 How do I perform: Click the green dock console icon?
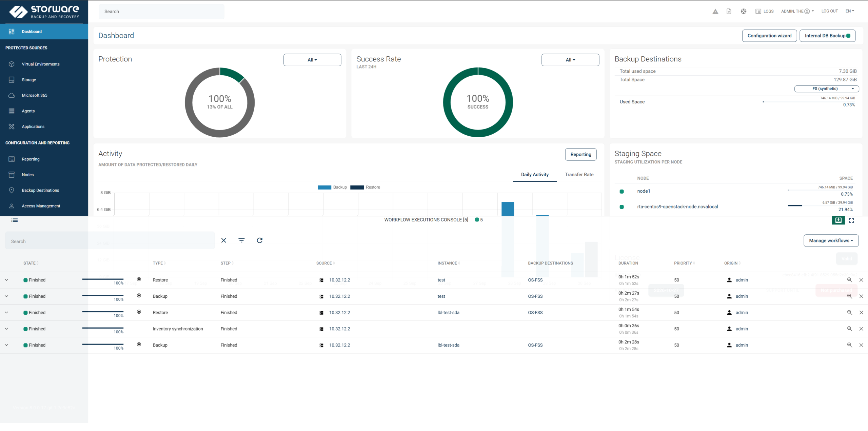tap(839, 220)
